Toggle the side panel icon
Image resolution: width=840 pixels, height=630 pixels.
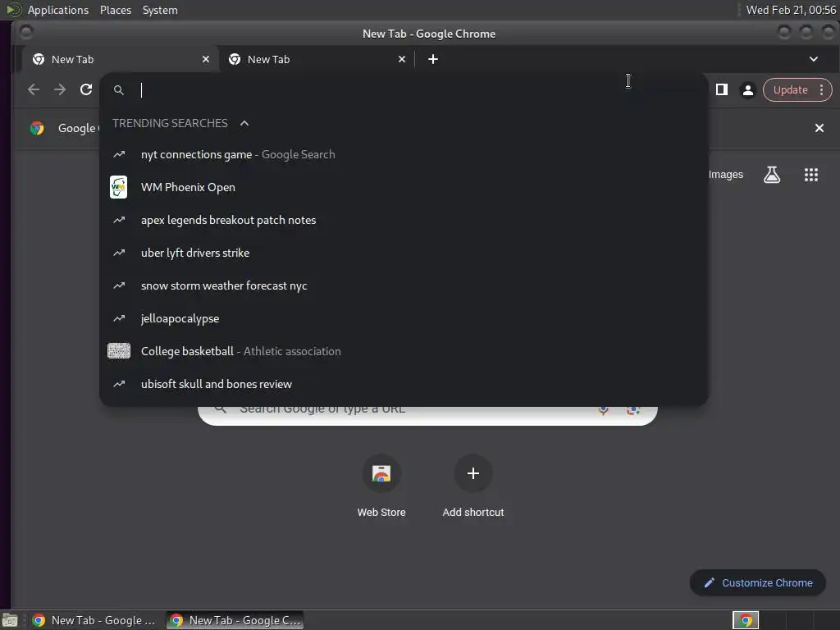point(722,89)
